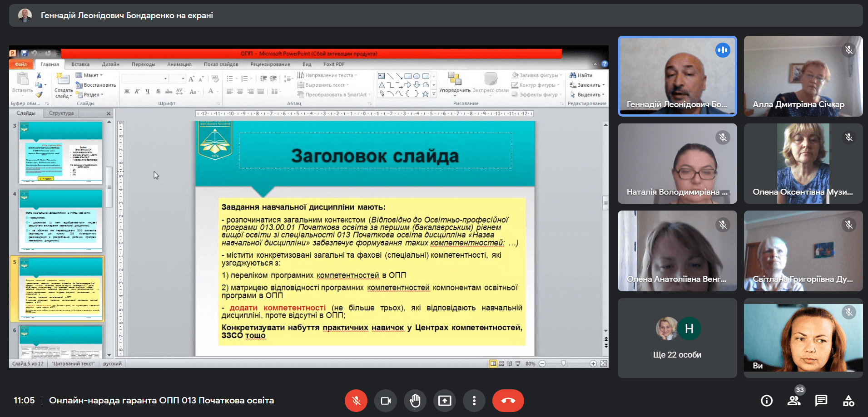This screenshot has width=868, height=417.
Task: Insert a star shape from the shapes gallery
Action: [425, 94]
